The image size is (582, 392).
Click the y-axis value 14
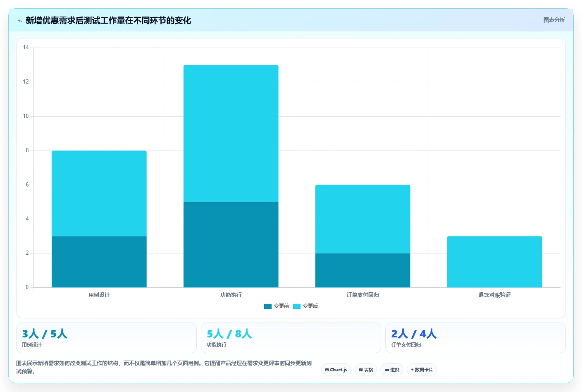click(x=26, y=48)
